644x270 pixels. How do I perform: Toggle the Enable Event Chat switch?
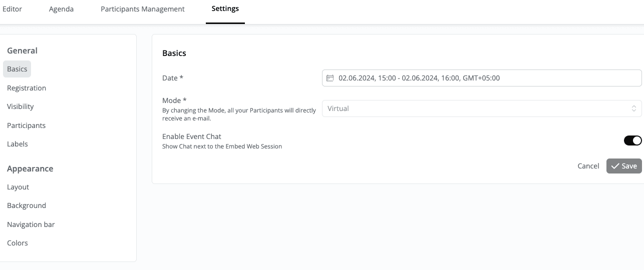(632, 140)
